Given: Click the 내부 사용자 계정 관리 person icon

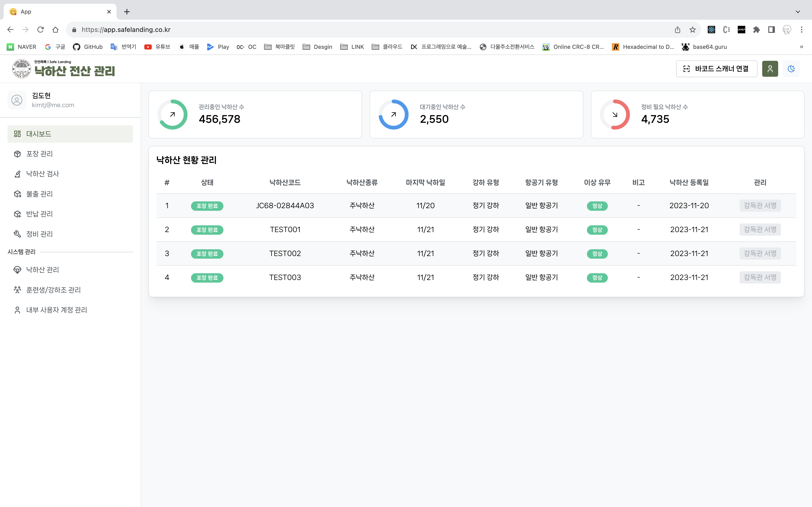Looking at the screenshot, I should [17, 310].
